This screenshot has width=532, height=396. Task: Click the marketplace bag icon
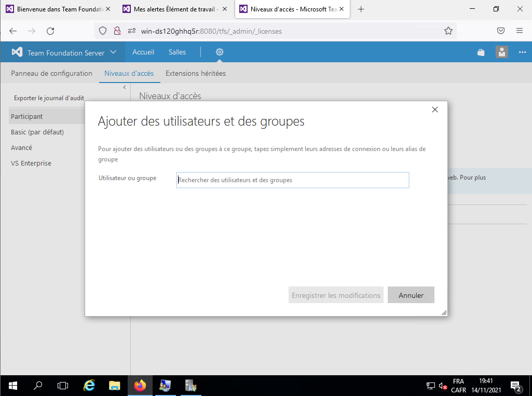(x=481, y=52)
